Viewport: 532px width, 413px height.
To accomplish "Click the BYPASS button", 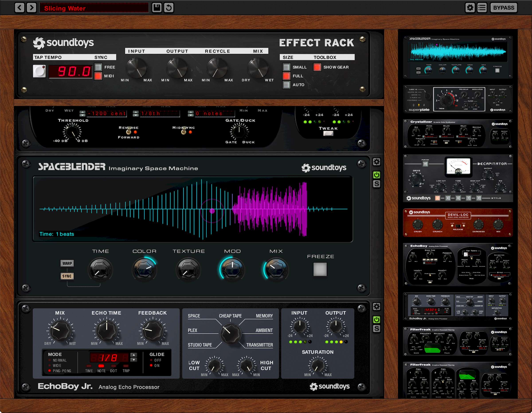I will coord(503,8).
